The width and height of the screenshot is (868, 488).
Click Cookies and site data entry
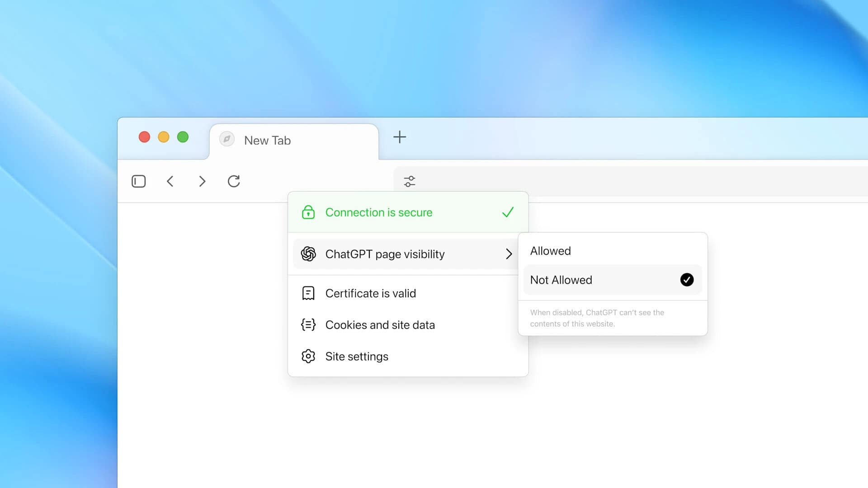point(380,325)
